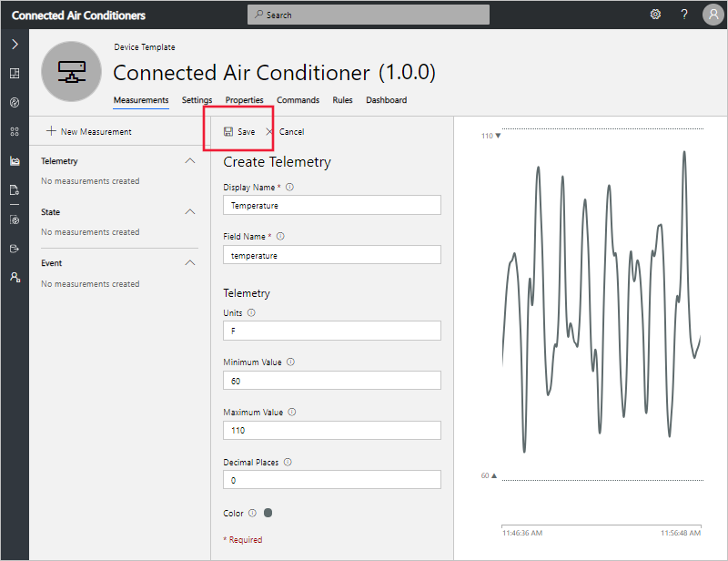Click the 110 maximum chart marker
Image resolution: width=728 pixels, height=561 pixels.
[491, 136]
